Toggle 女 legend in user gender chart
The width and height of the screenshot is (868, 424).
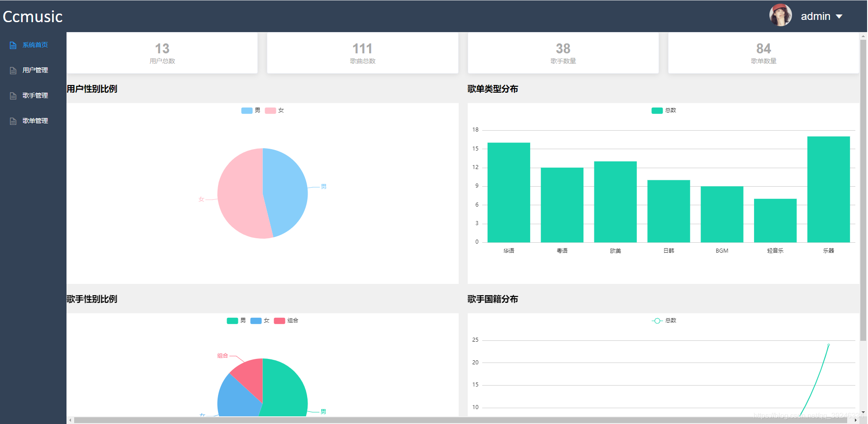274,110
